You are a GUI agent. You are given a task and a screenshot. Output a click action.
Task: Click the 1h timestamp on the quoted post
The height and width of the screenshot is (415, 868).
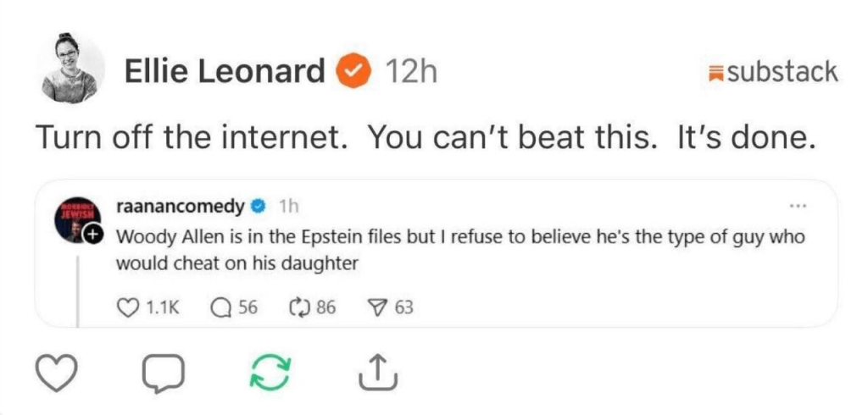(288, 206)
